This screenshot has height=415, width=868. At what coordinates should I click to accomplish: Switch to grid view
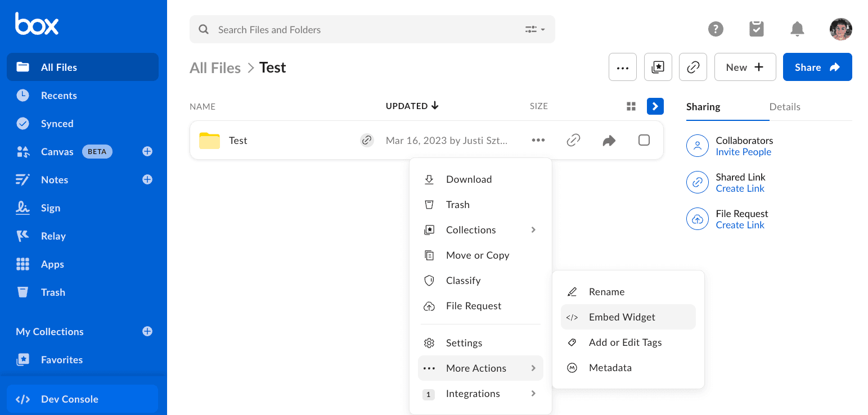[631, 106]
